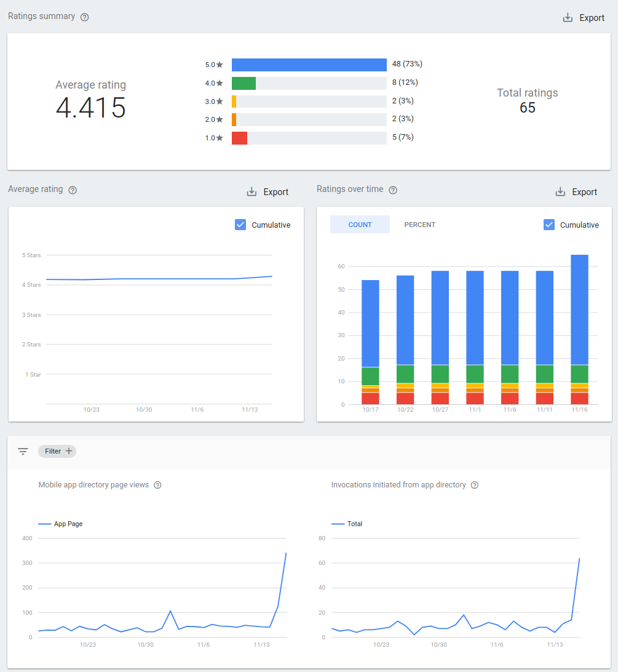Click the plus icon in Filter chip
618x672 pixels.
69,451
